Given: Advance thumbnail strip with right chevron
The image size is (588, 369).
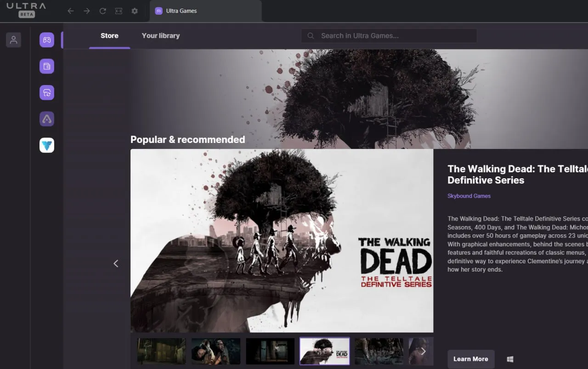Looking at the screenshot, I should 423,352.
